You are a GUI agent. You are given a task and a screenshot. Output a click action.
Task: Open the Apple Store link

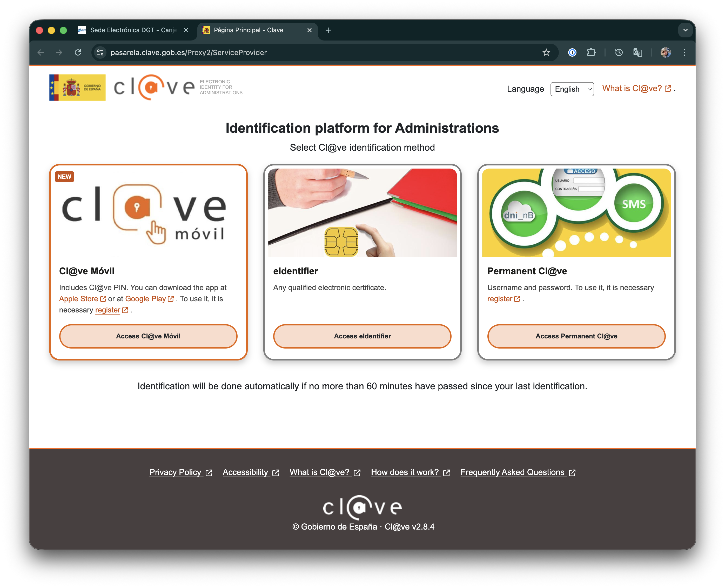pos(79,299)
